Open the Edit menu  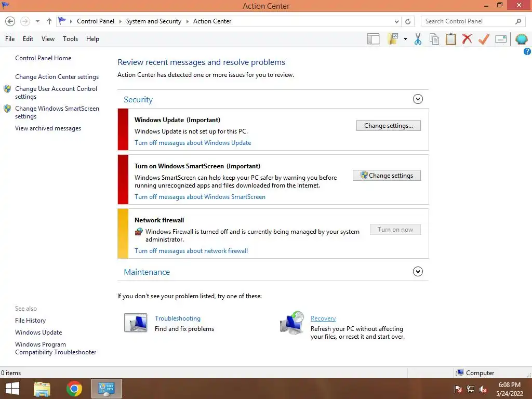pos(28,39)
